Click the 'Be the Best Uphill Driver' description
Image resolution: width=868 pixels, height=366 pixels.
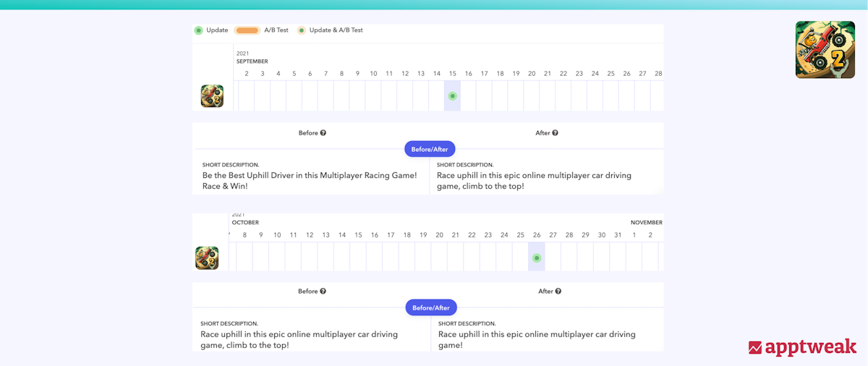(310, 181)
